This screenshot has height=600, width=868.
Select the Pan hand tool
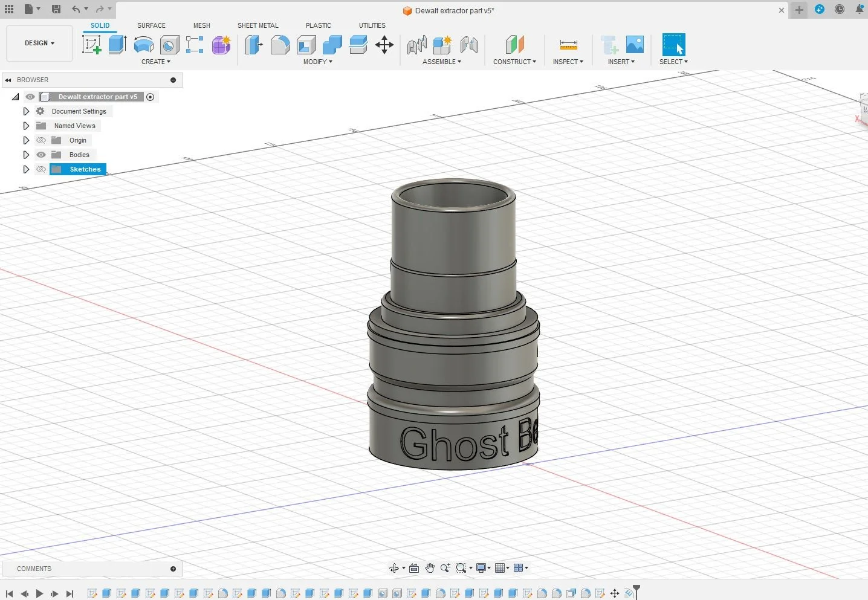[430, 568]
